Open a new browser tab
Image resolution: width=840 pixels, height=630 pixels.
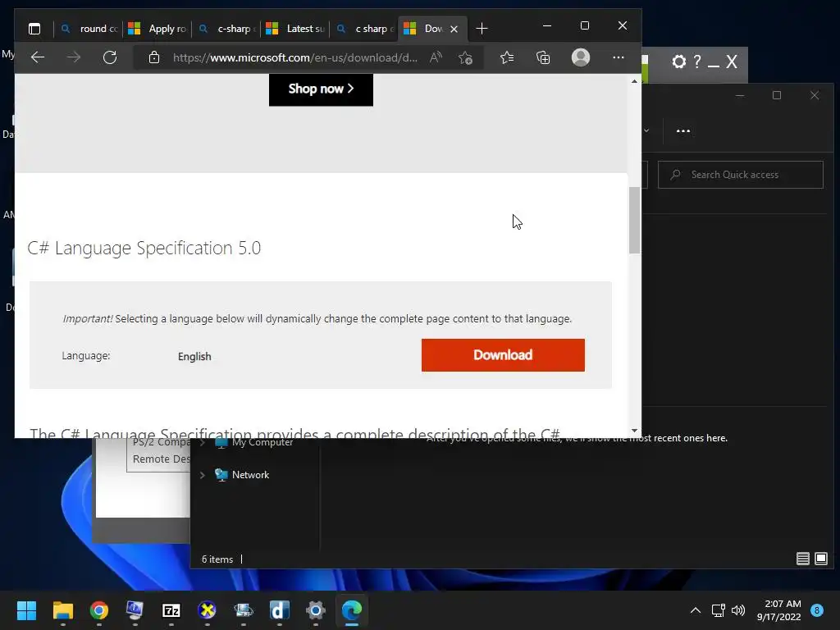[x=482, y=29]
